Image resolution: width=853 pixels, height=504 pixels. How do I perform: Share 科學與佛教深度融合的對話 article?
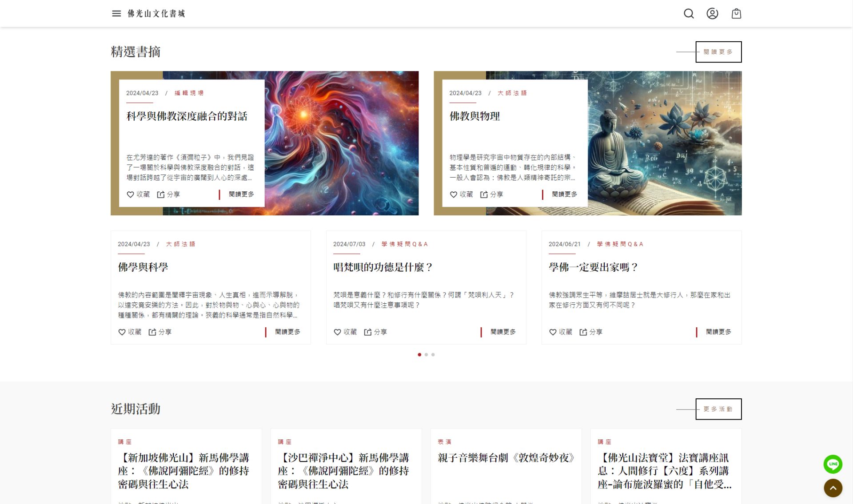pyautogui.click(x=168, y=194)
